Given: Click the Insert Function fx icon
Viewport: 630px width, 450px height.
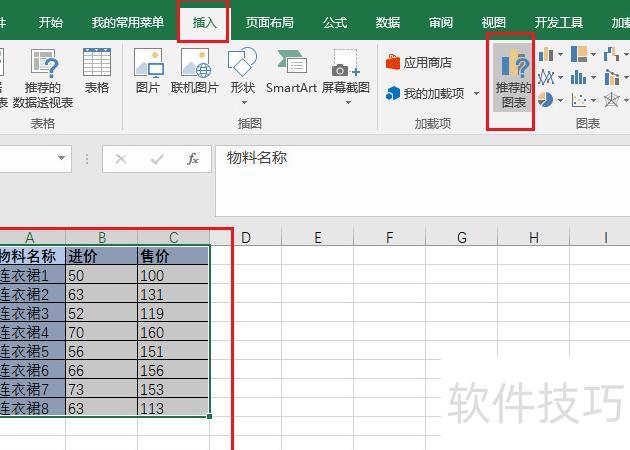Looking at the screenshot, I should (193, 159).
